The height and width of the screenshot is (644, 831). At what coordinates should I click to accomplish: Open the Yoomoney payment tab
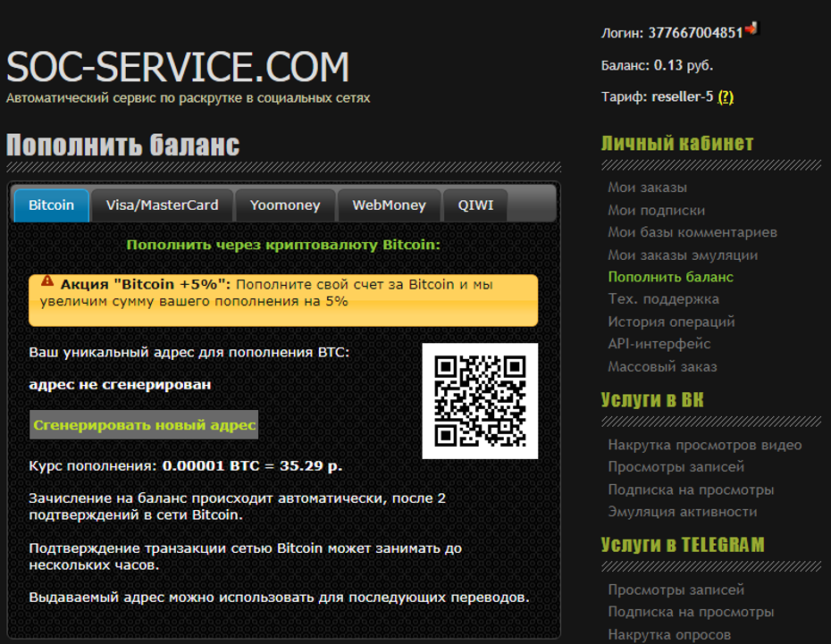tap(285, 205)
